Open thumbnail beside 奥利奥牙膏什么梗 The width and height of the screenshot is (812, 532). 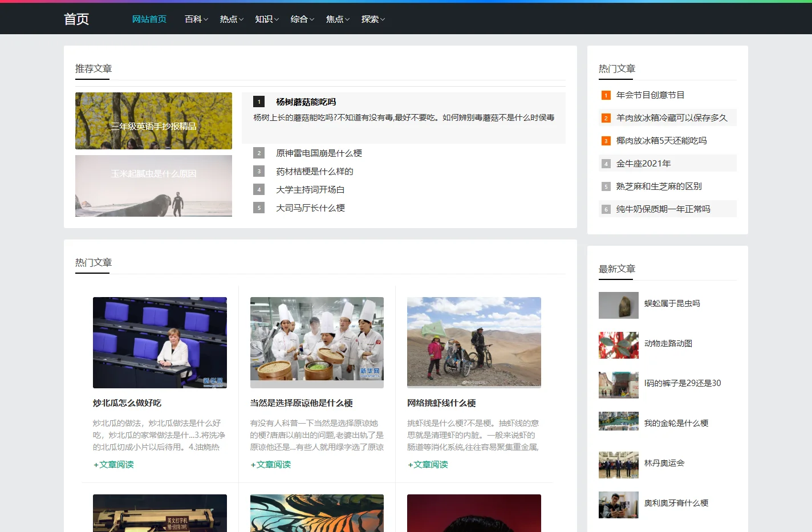pos(619,505)
